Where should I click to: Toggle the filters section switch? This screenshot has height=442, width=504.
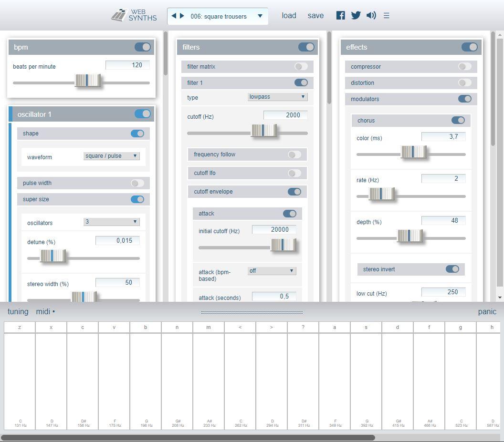(x=306, y=47)
